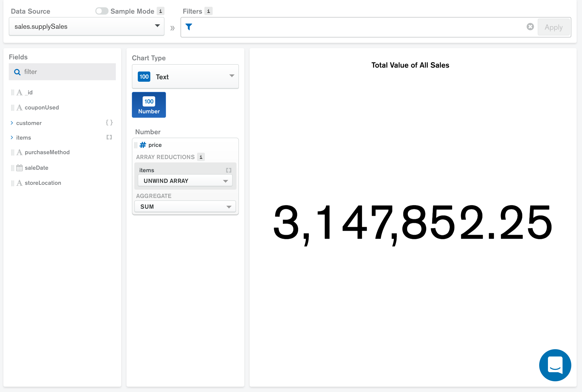Image resolution: width=582 pixels, height=392 pixels.
Task: Select the Number chart subtype icon
Action: point(149,105)
